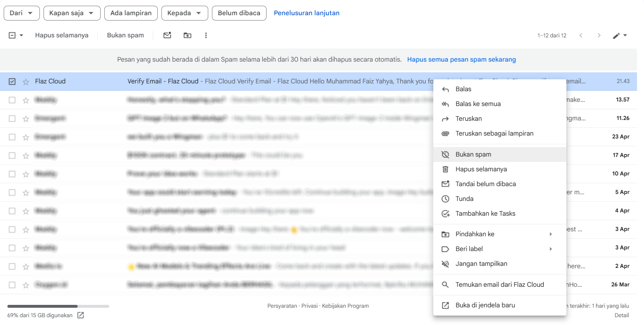Click the open storage management icon
The width and height of the screenshot is (644, 325).
81,316
